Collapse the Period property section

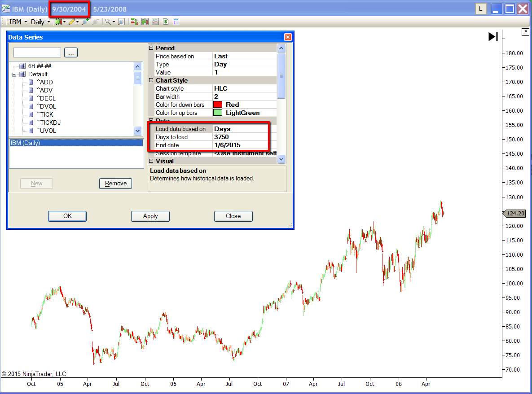coord(151,48)
